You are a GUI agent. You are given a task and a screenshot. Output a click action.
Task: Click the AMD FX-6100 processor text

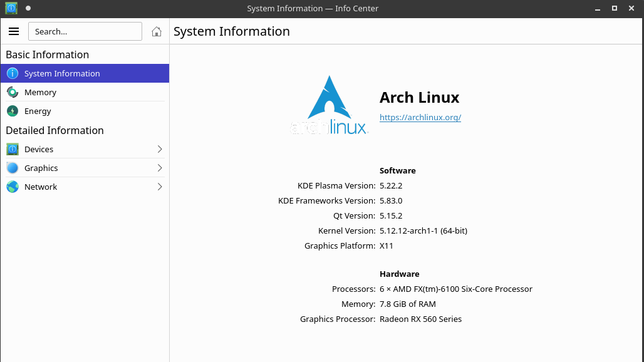coord(456,289)
